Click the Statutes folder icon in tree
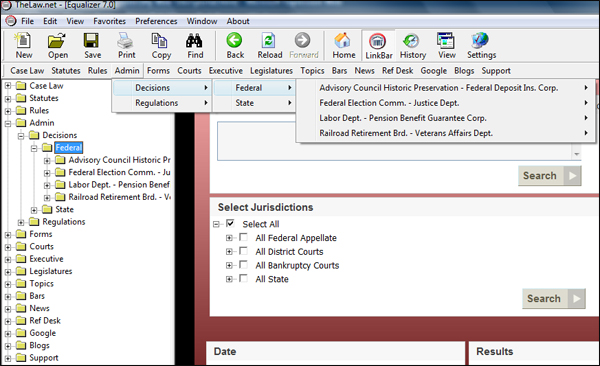The height and width of the screenshot is (366, 600). (21, 98)
